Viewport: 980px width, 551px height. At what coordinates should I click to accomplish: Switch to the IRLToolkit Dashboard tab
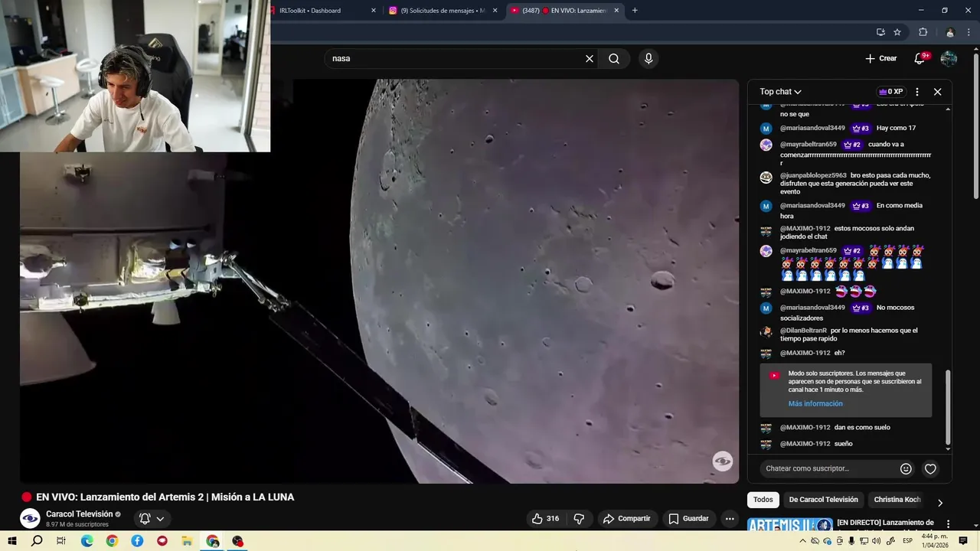322,10
